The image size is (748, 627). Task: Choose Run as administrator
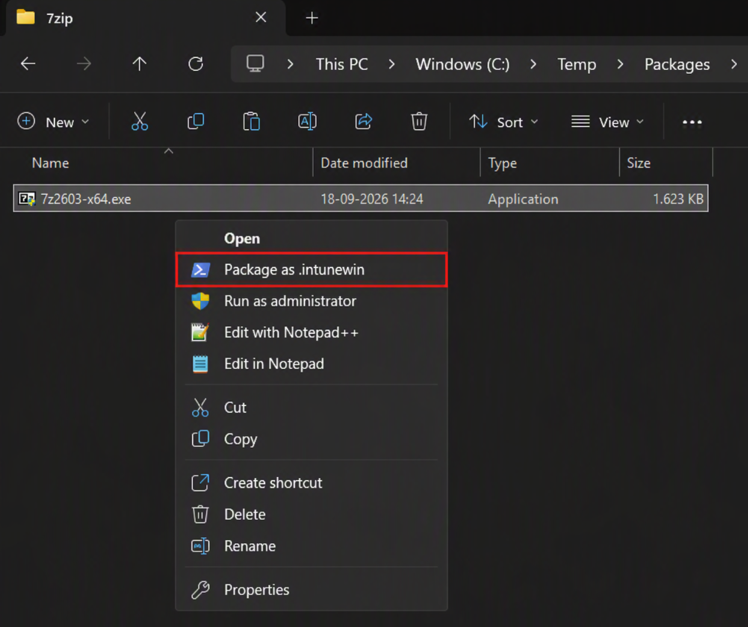coord(312,301)
